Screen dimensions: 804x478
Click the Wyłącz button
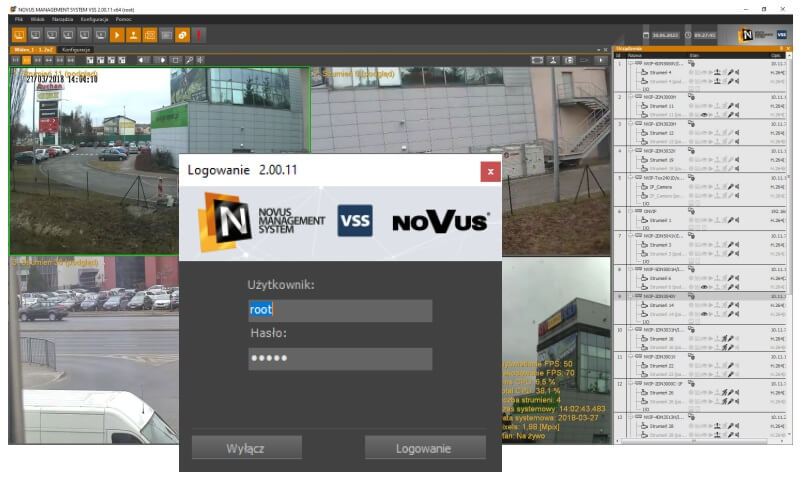tap(247, 448)
